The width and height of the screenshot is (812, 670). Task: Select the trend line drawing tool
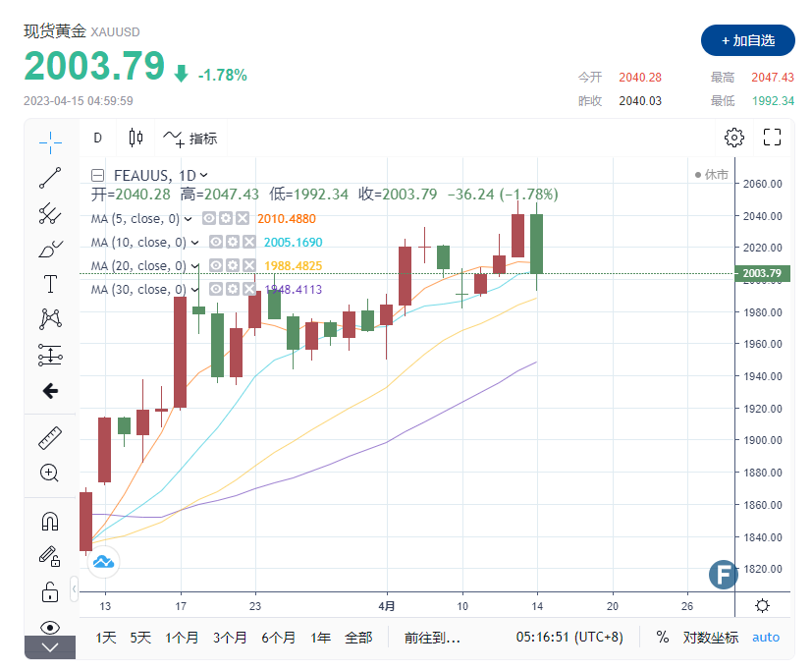50,178
